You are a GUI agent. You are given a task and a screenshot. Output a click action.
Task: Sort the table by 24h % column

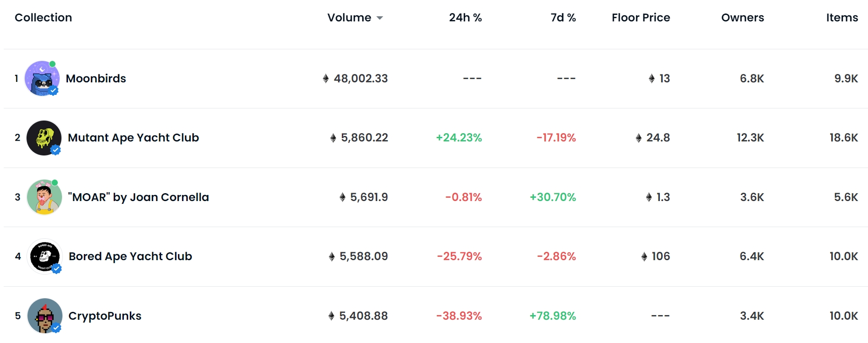[465, 18]
